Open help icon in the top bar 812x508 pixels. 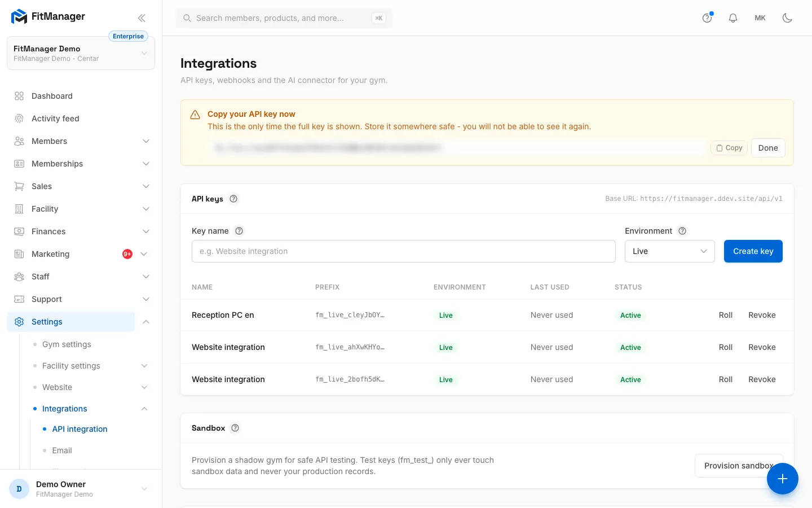pos(707,18)
